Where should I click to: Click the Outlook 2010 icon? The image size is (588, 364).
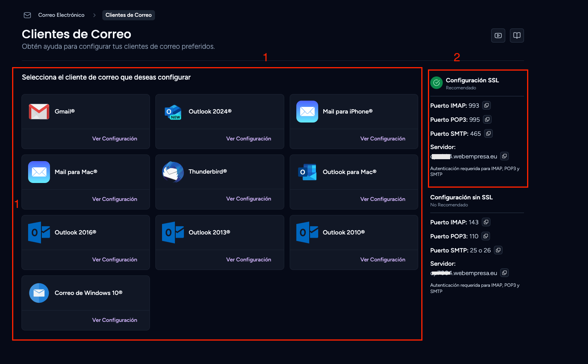307,233
